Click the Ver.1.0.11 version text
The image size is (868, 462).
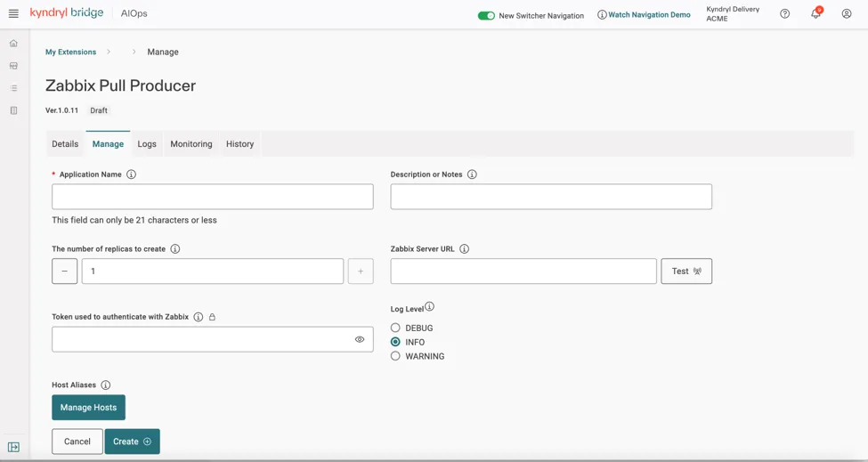click(62, 110)
